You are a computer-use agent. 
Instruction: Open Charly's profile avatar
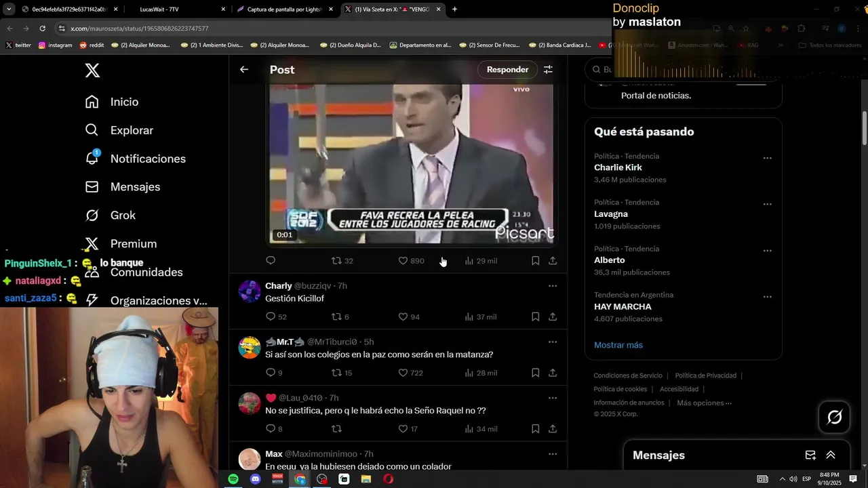[x=250, y=291]
